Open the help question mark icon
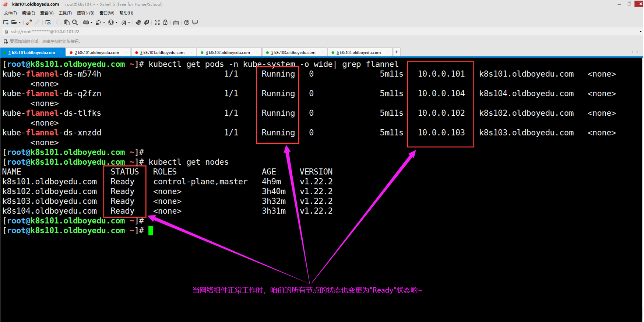Screen dimensions: 644x322 [x=187, y=22]
